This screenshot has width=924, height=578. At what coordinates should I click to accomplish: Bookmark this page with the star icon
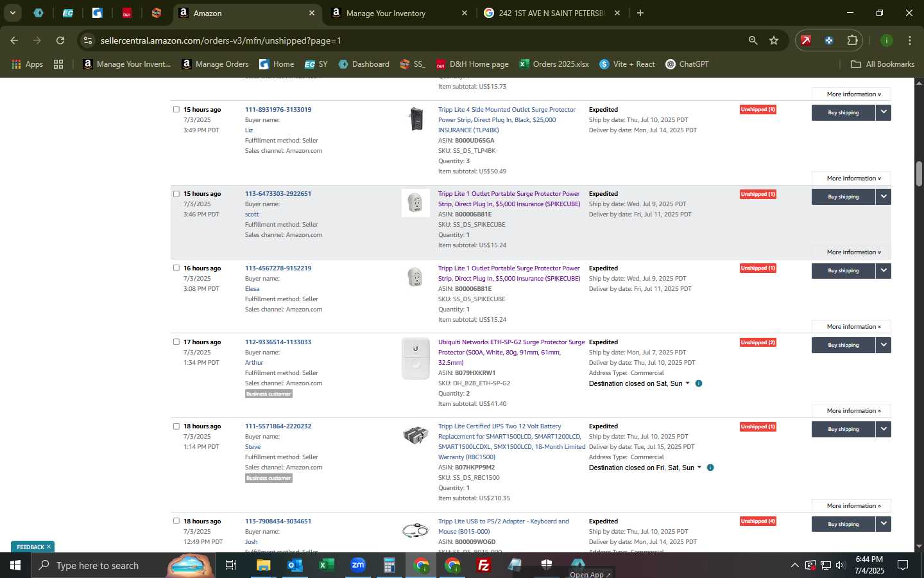[x=774, y=40]
